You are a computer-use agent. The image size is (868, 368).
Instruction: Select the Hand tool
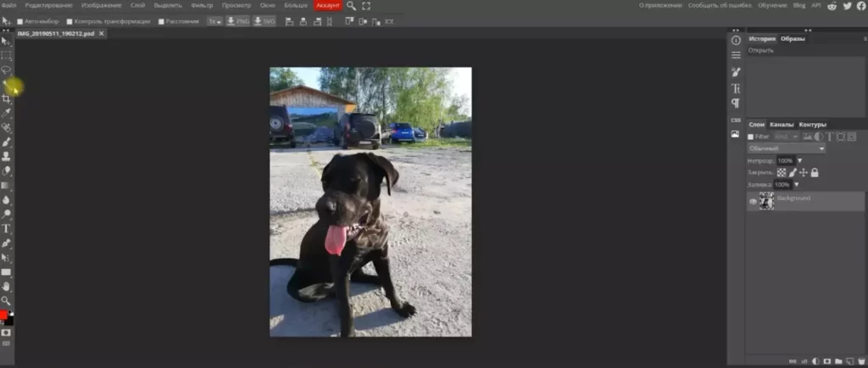[x=6, y=286]
